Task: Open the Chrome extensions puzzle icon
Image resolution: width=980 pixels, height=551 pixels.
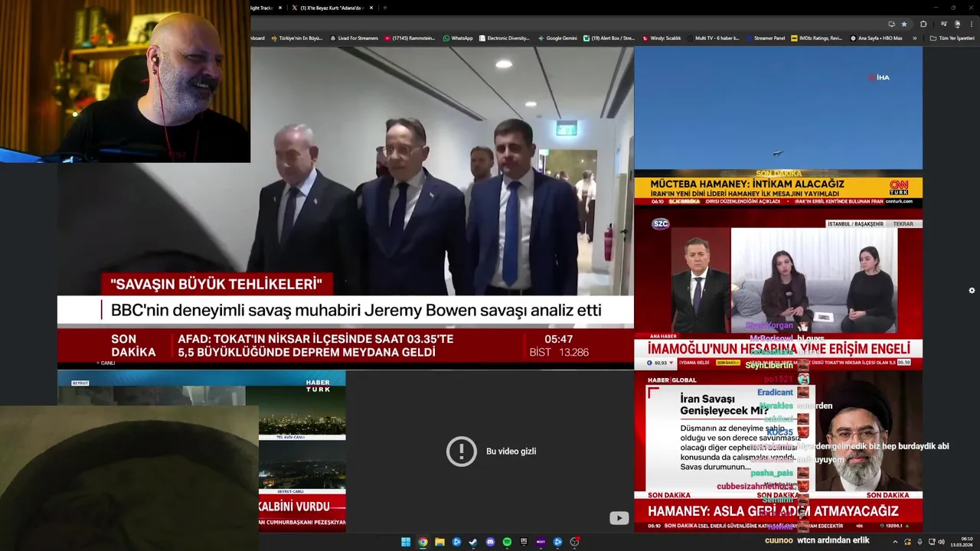Action: pos(923,24)
